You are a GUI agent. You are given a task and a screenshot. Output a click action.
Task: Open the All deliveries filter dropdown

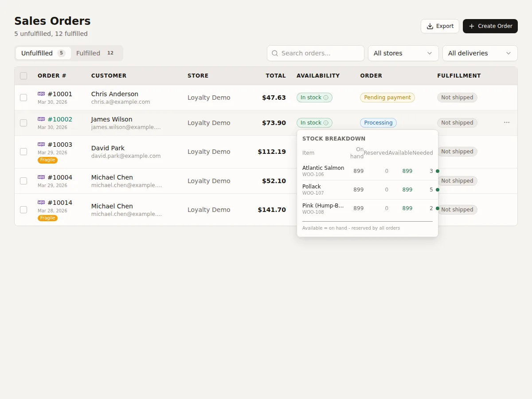pyautogui.click(x=480, y=53)
